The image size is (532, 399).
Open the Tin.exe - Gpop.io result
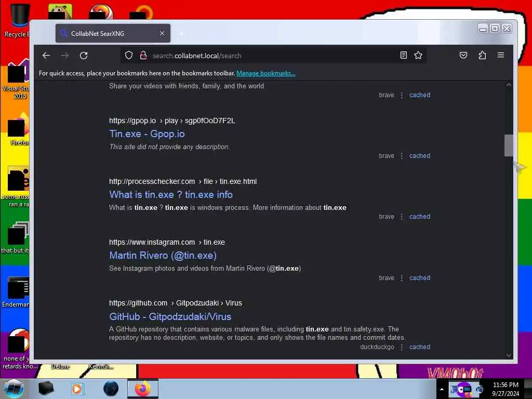pos(147,134)
